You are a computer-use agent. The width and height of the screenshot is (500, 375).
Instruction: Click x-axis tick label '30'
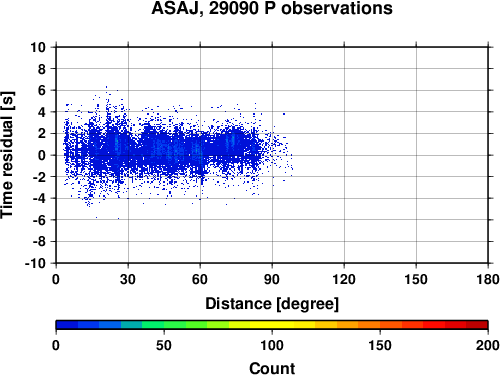[128, 279]
